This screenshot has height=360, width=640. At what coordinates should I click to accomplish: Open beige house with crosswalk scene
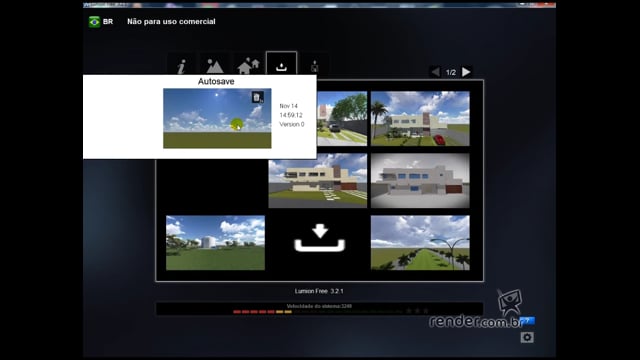[318, 181]
